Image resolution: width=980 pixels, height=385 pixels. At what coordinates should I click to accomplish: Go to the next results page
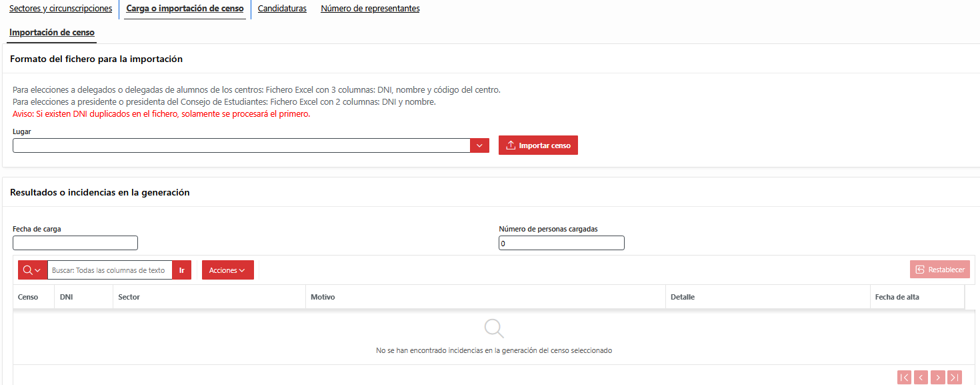tap(938, 378)
